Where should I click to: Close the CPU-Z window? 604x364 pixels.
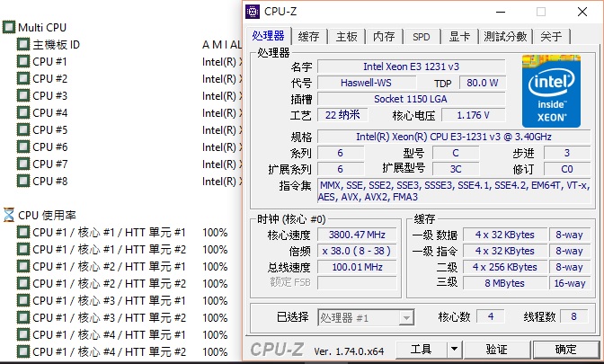(x=582, y=12)
